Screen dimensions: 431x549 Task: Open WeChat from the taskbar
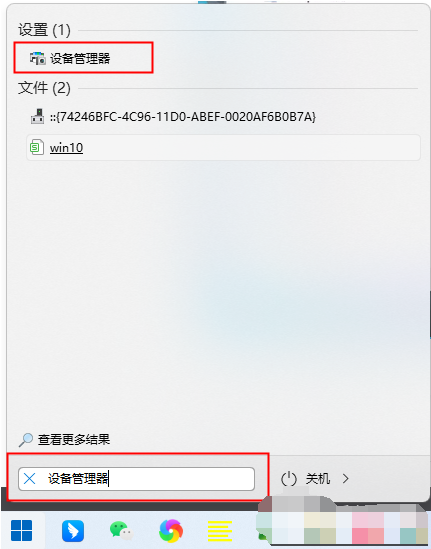pyautogui.click(x=121, y=530)
